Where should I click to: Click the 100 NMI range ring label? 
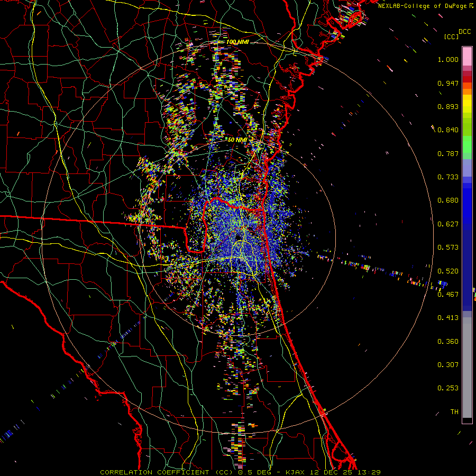237,42
